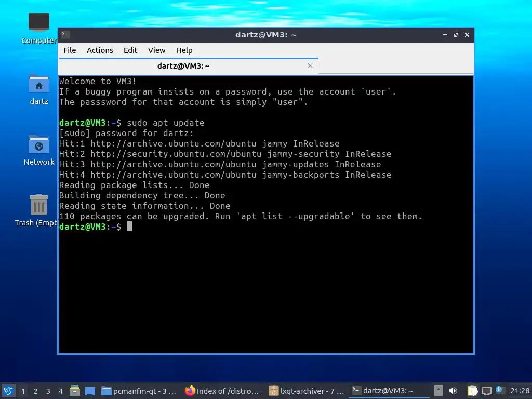
Task: Select the dartz@VM3 terminal tab
Action: [188, 66]
